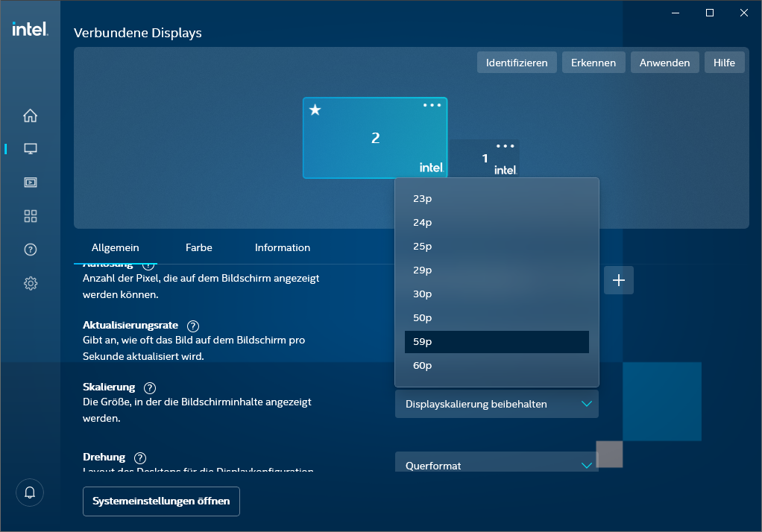The width and height of the screenshot is (762, 532).
Task: Choose 50p refresh rate
Action: tap(497, 317)
